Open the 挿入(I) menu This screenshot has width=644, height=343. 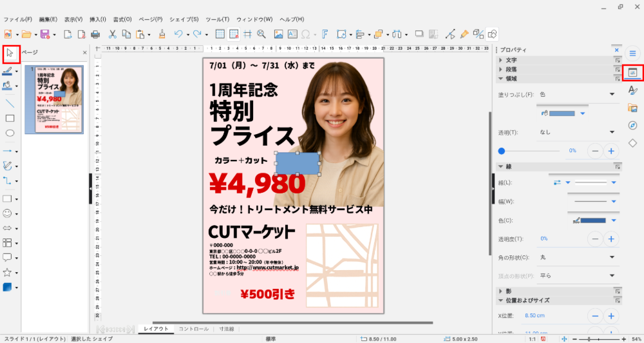[x=98, y=19]
